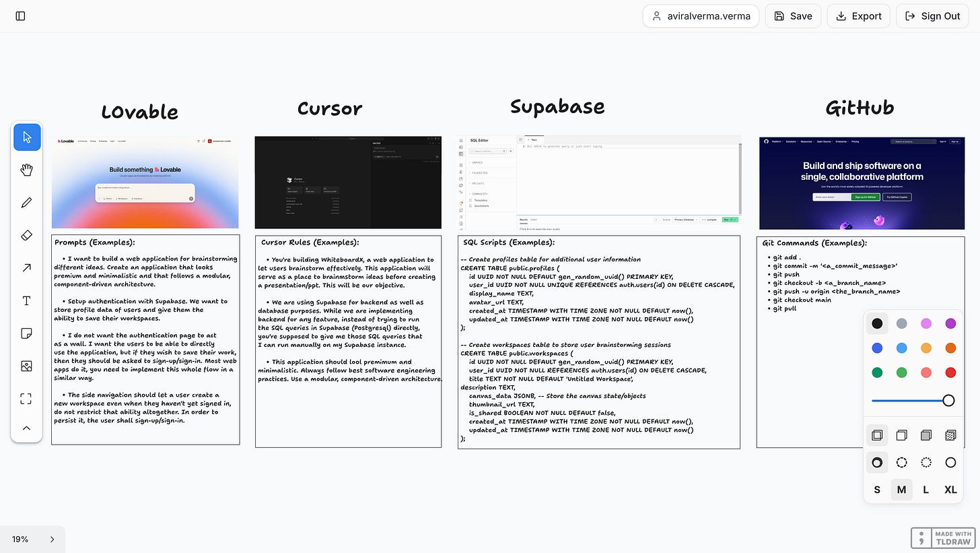
Task: Click the Sign Out button
Action: (932, 16)
